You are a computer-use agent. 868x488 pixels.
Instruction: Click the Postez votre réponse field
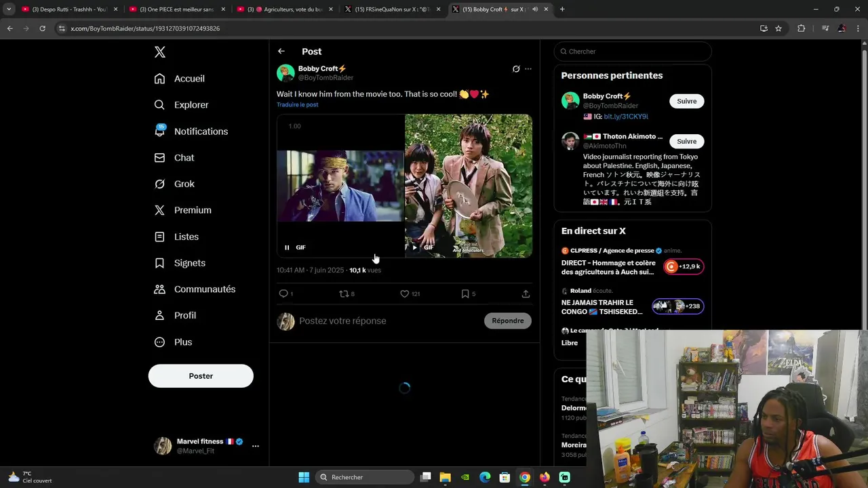point(389,321)
